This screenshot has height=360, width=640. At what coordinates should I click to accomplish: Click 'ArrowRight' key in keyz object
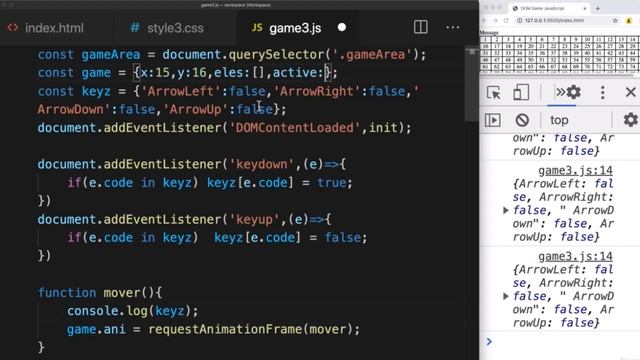click(x=316, y=91)
